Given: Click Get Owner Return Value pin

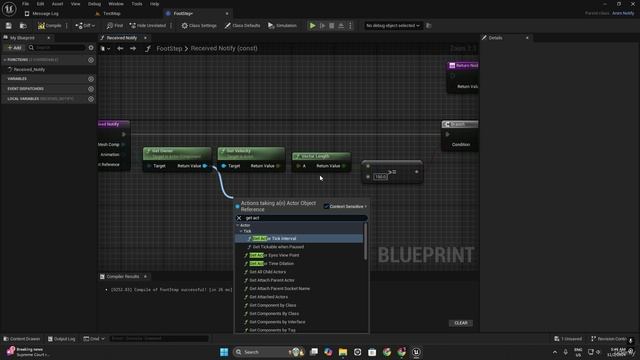Looking at the screenshot, I should point(205,166).
